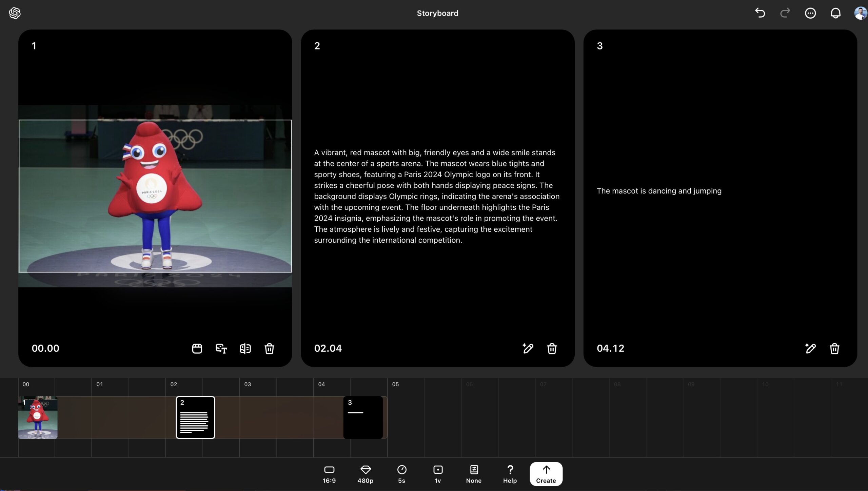Select text clip 2 in the timeline
The image size is (868, 491).
195,417
